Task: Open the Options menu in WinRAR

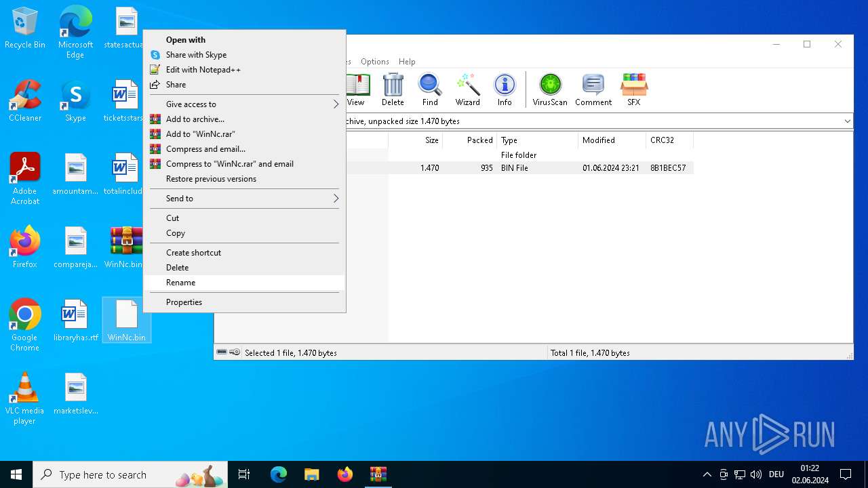Action: [x=375, y=62]
